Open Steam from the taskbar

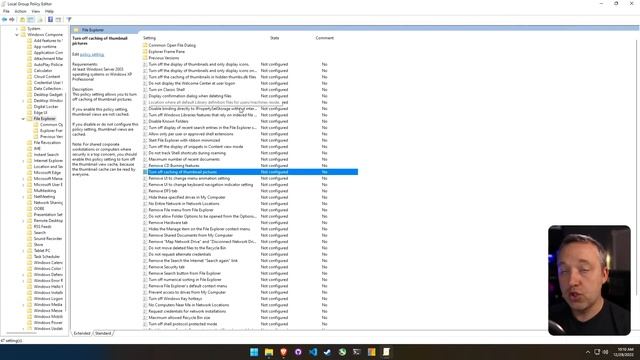pos(327,352)
